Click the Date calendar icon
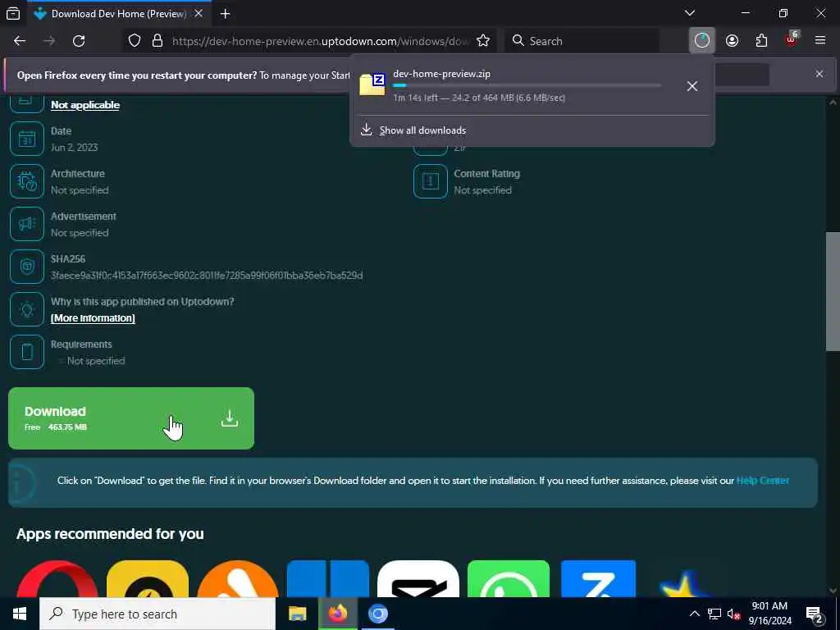Screen dimensions: 840x630 tap(27, 139)
